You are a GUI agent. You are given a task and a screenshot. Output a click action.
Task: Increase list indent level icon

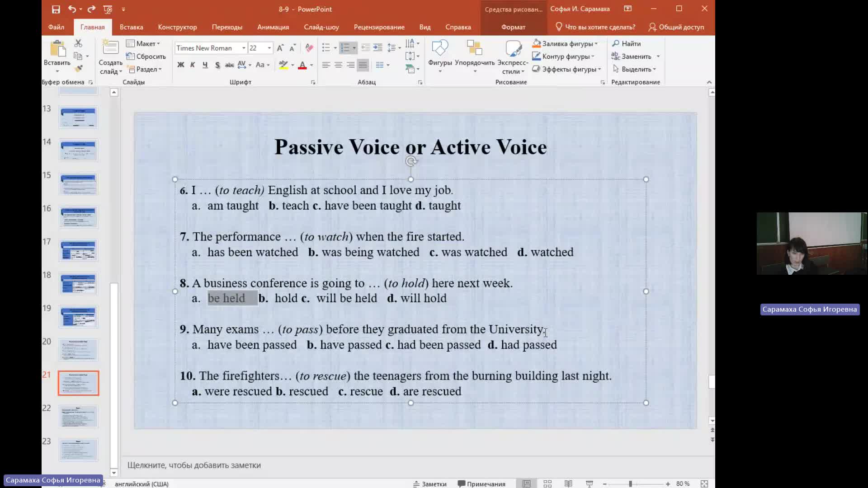coord(377,47)
